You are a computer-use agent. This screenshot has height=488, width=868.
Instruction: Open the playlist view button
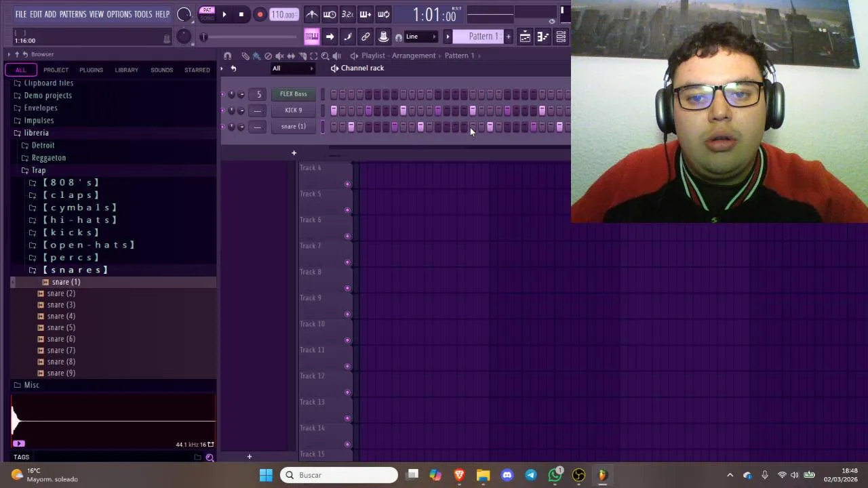click(x=525, y=37)
